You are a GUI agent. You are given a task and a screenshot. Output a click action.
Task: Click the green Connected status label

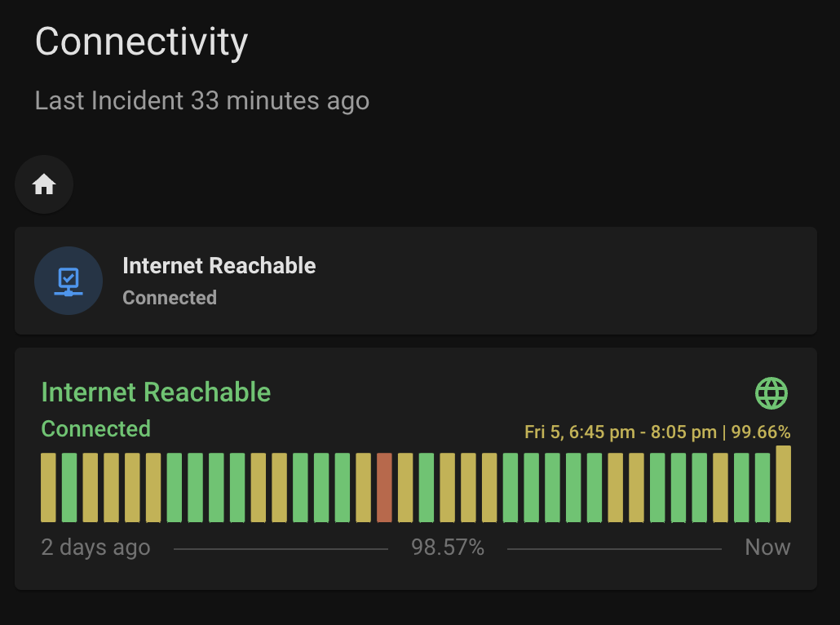coord(96,429)
